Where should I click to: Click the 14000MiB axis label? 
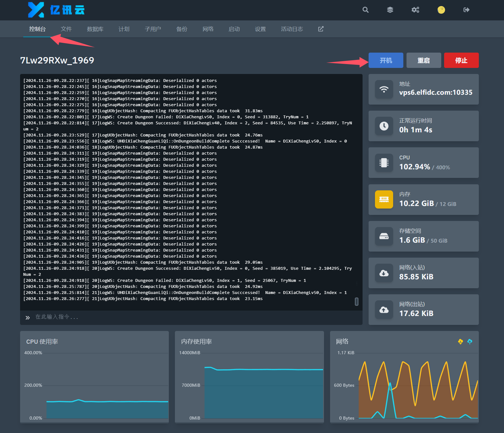point(190,353)
